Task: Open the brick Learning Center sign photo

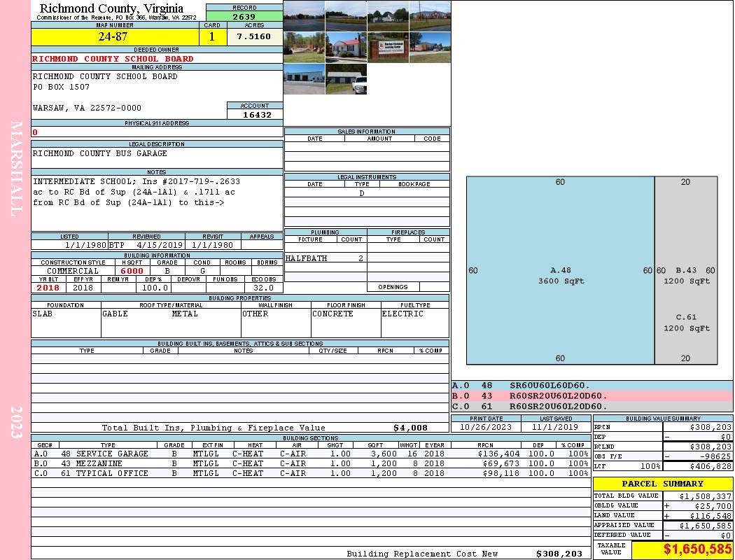Action: pyautogui.click(x=388, y=48)
